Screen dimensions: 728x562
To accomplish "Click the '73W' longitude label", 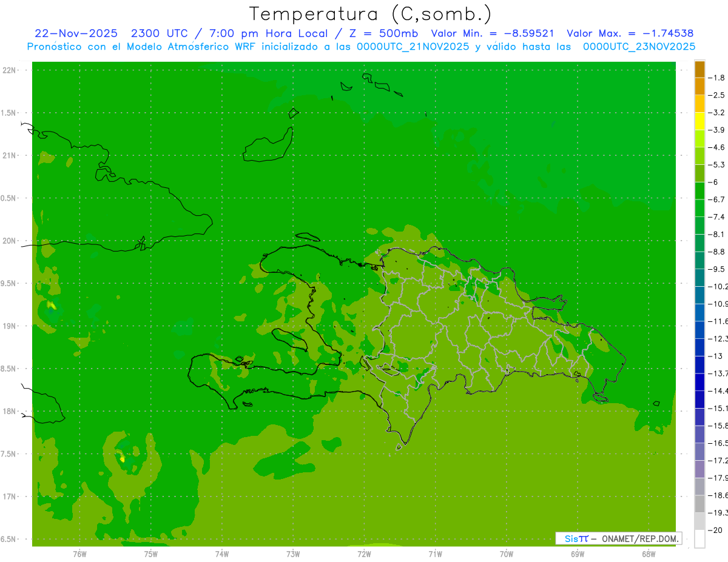I will coord(293,554).
